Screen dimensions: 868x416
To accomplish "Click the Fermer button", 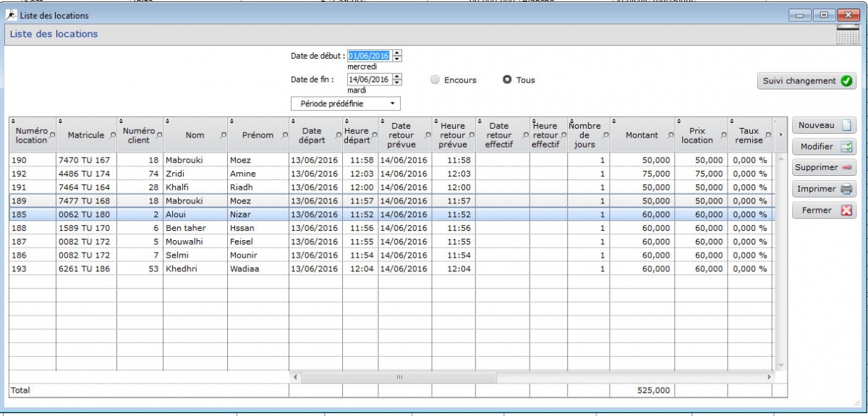I will point(825,211).
